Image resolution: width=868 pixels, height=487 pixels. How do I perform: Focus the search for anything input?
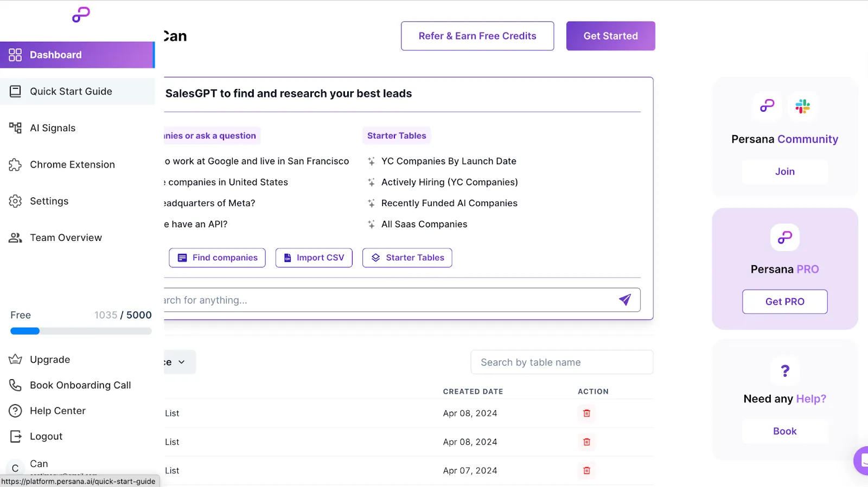click(402, 300)
